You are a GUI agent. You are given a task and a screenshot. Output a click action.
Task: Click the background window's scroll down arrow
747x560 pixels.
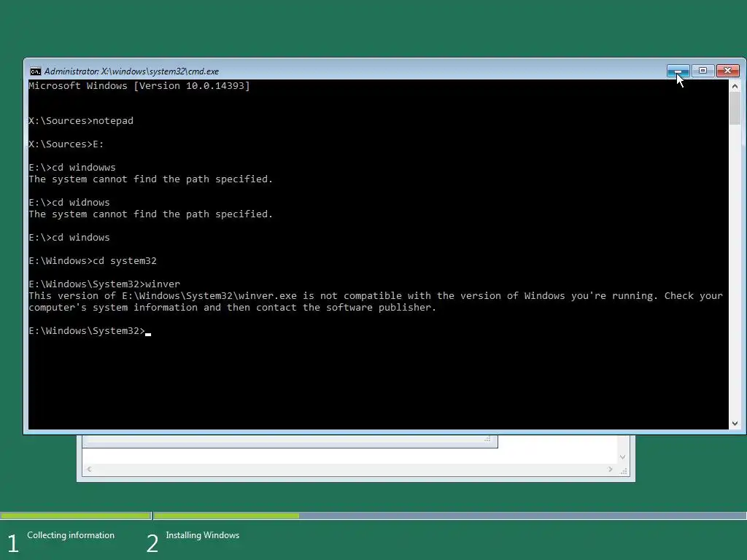click(x=623, y=457)
